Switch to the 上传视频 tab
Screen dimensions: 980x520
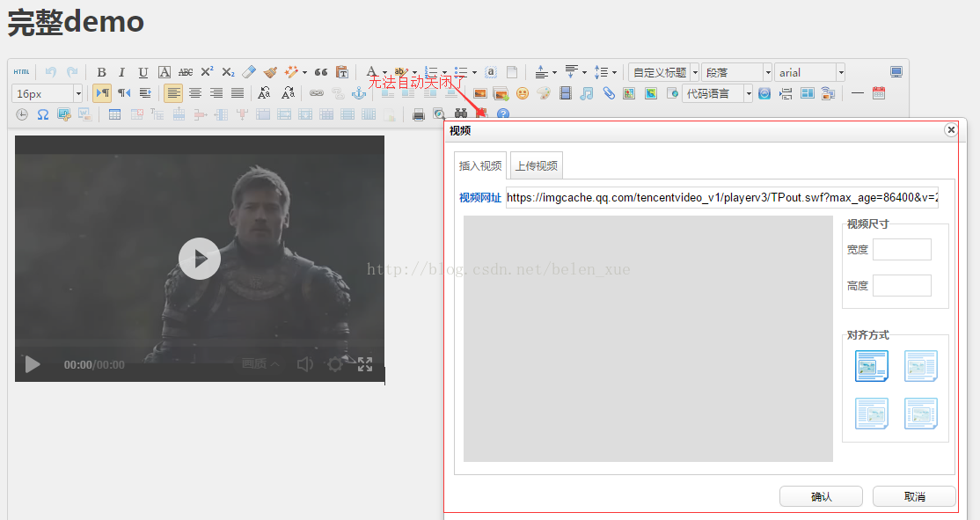(536, 165)
